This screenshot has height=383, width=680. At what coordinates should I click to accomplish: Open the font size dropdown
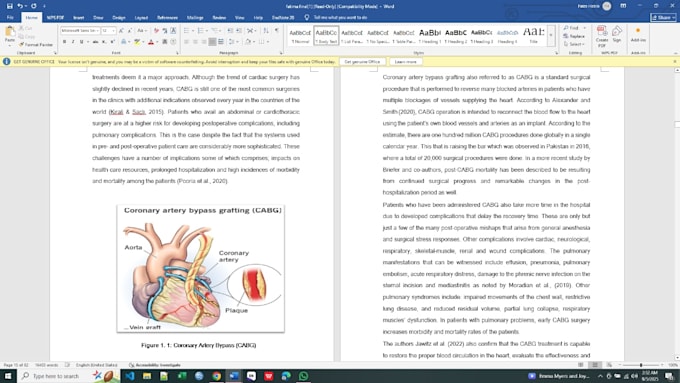114,30
